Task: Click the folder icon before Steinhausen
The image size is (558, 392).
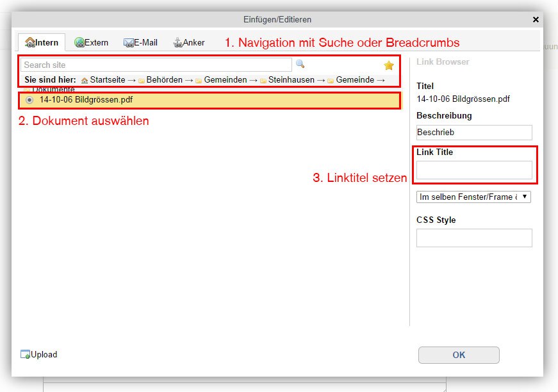Action: pyautogui.click(x=263, y=80)
